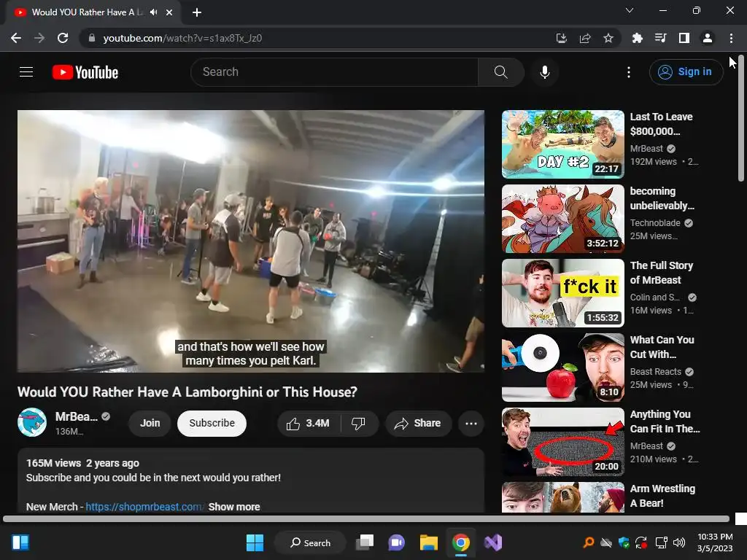Click the horizontal page scrollbar
The image size is (747, 560).
366,519
